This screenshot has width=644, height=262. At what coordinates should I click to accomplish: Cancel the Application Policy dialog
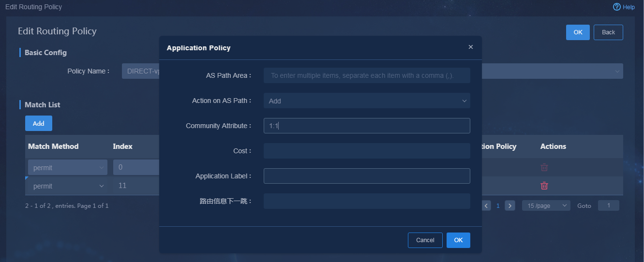coord(425,240)
